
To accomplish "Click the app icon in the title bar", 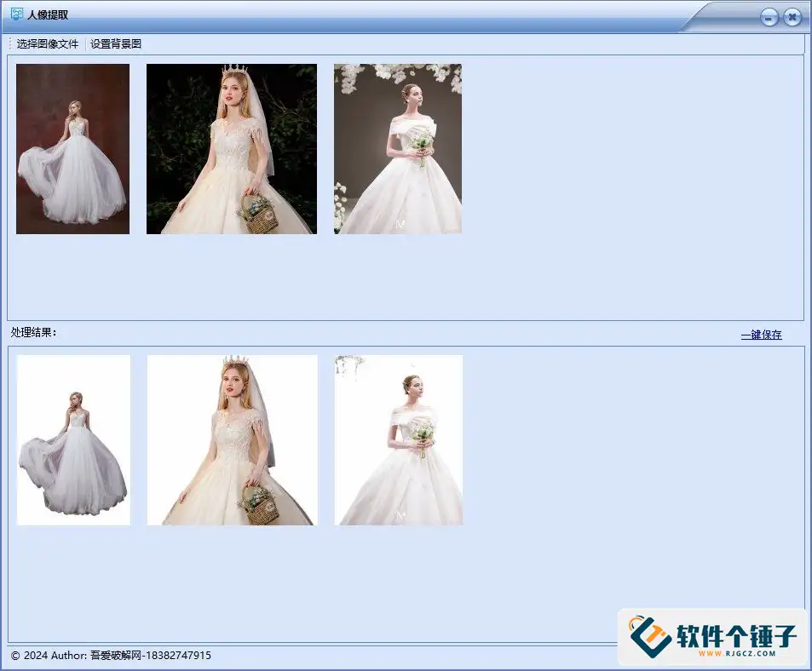I will [x=17, y=14].
